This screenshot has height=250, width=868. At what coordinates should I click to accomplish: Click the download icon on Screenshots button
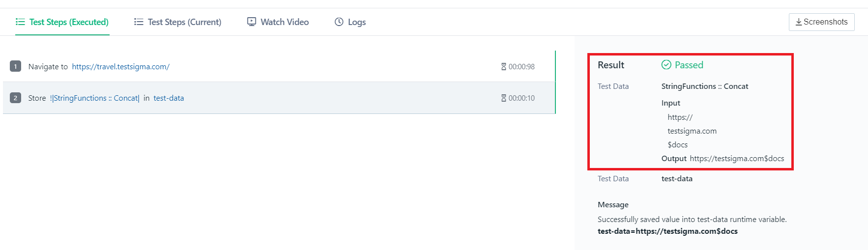(799, 22)
